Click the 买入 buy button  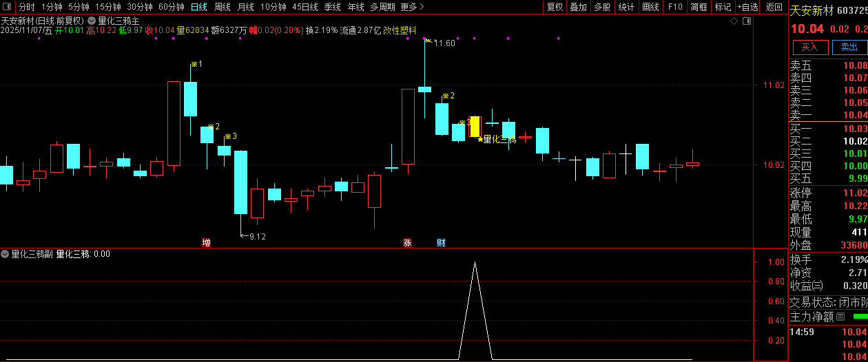(x=809, y=47)
